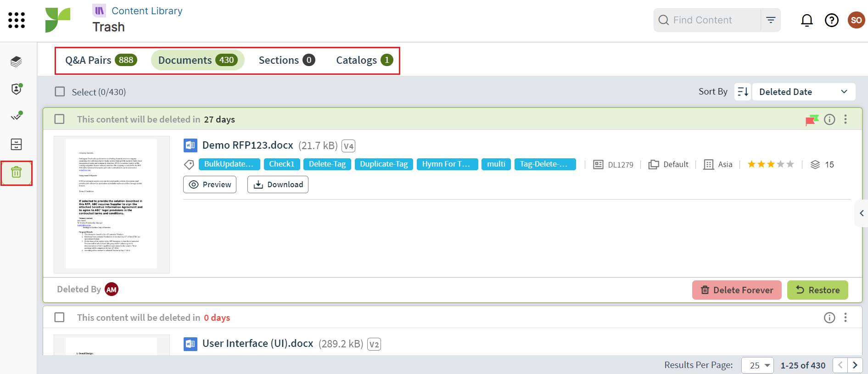Screen dimensions: 868x374
Task: Go to next results page
Action: (x=855, y=365)
